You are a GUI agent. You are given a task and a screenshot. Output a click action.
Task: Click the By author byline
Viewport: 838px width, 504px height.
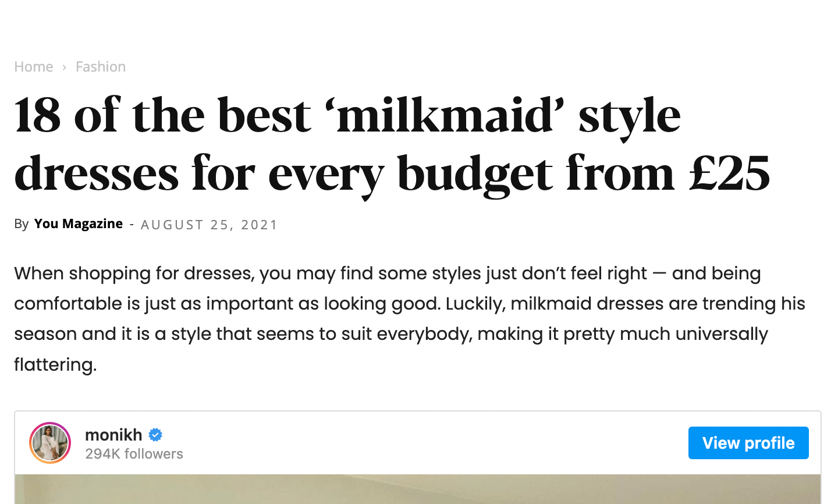pos(21,223)
